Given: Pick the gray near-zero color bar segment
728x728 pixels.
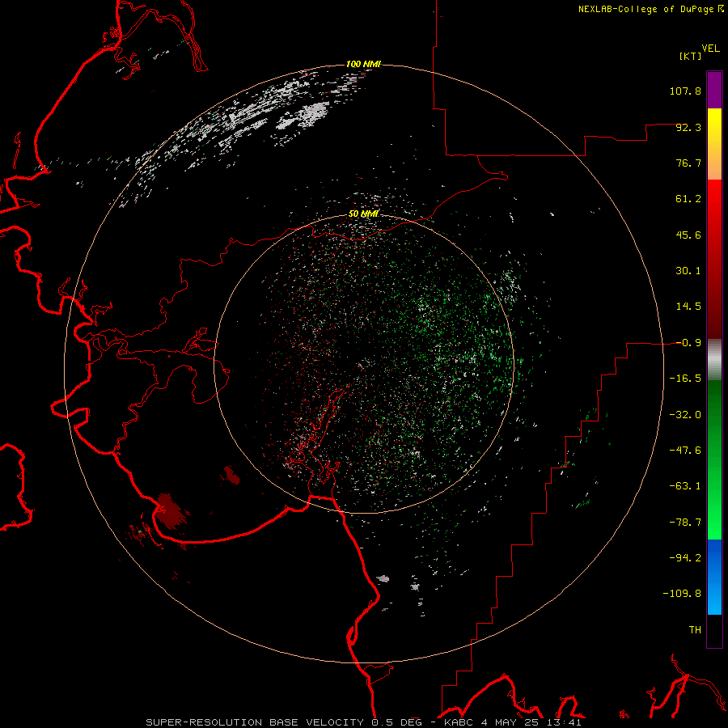Looking at the screenshot, I should pyautogui.click(x=714, y=360).
